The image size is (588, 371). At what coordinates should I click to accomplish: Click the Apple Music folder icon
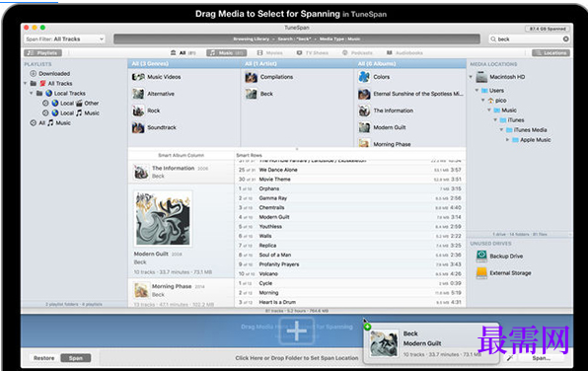[516, 140]
